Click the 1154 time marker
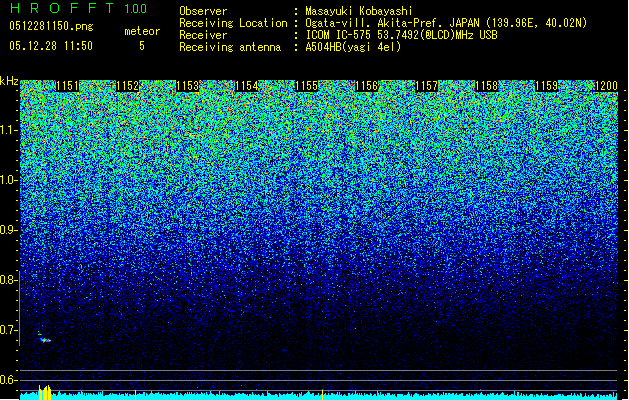 (x=247, y=86)
